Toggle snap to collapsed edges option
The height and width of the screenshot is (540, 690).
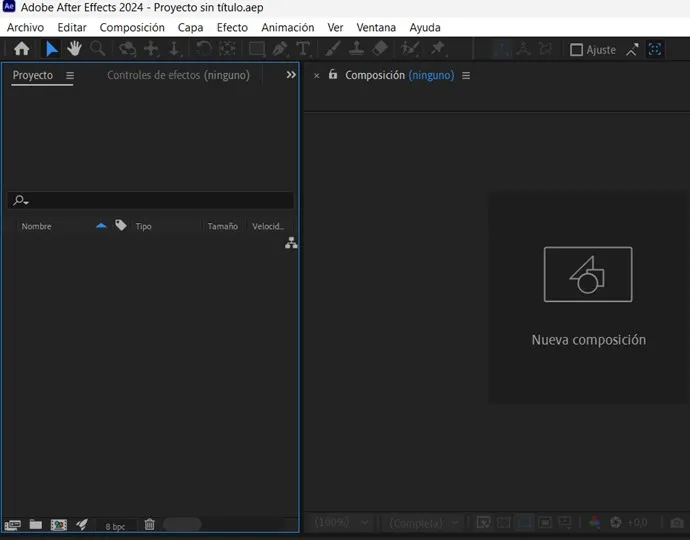coord(632,50)
